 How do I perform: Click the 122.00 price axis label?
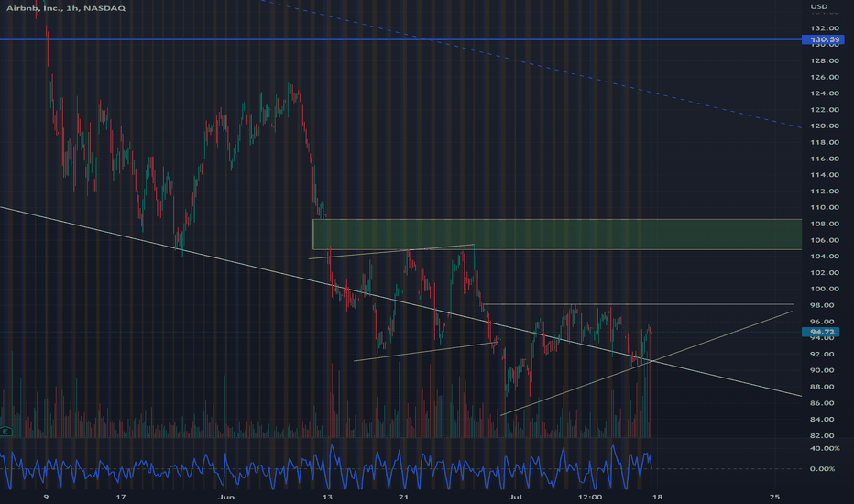pyautogui.click(x=824, y=110)
